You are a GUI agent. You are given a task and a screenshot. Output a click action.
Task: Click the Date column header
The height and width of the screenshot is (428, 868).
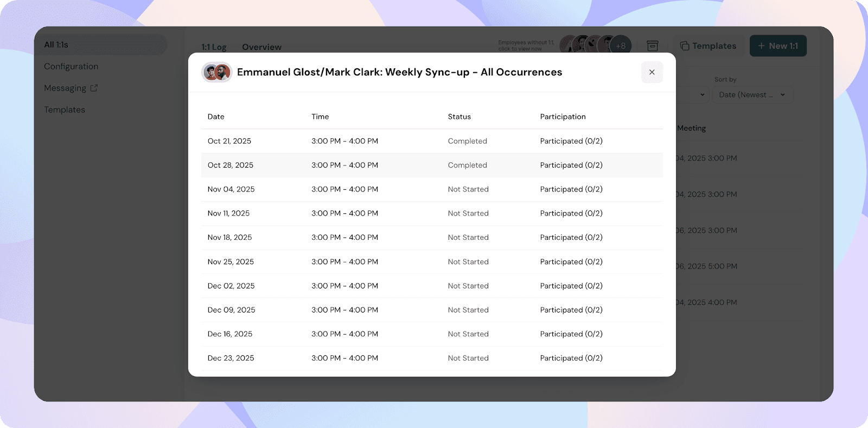[x=216, y=117]
